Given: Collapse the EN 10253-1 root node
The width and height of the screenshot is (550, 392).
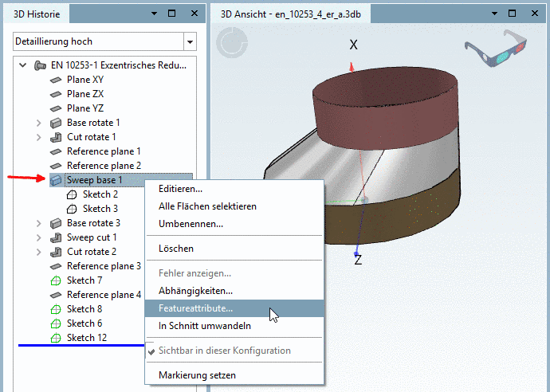Looking at the screenshot, I should pyautogui.click(x=23, y=65).
